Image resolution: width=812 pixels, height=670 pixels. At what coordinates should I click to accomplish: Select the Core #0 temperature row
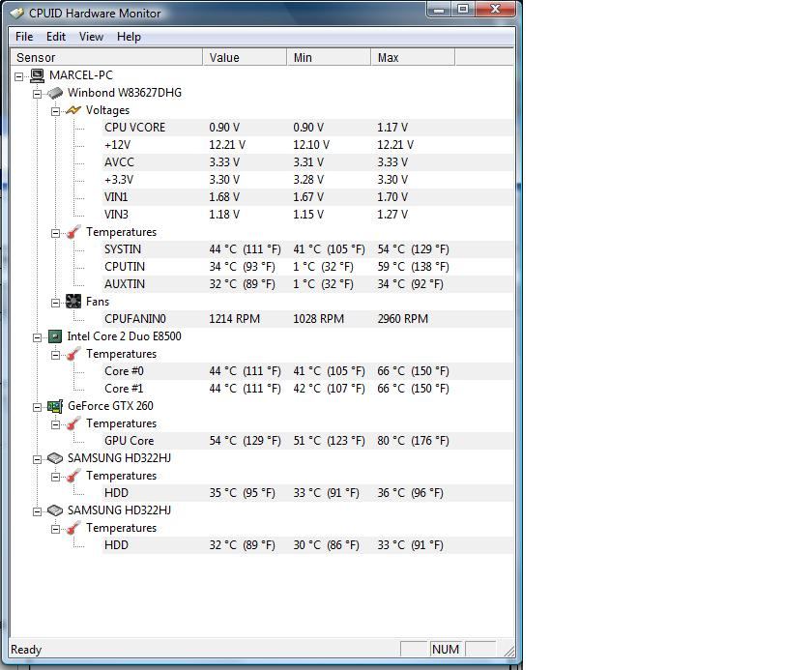pos(308,371)
